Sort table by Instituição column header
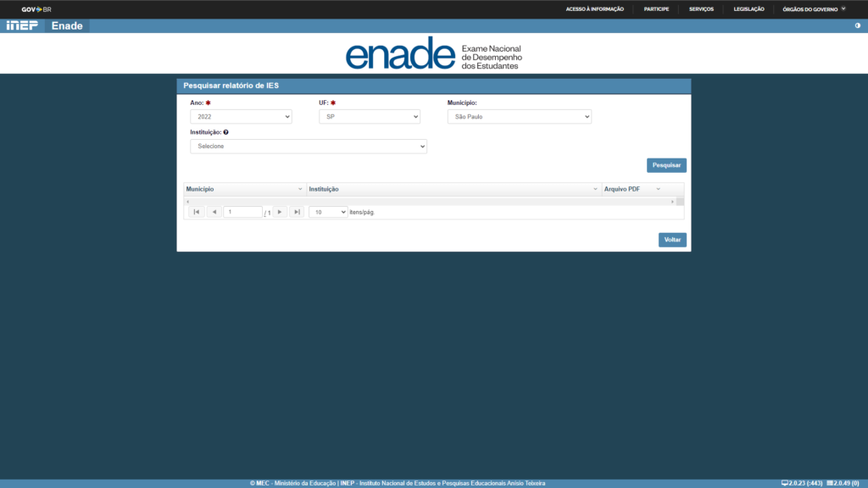 click(x=324, y=189)
